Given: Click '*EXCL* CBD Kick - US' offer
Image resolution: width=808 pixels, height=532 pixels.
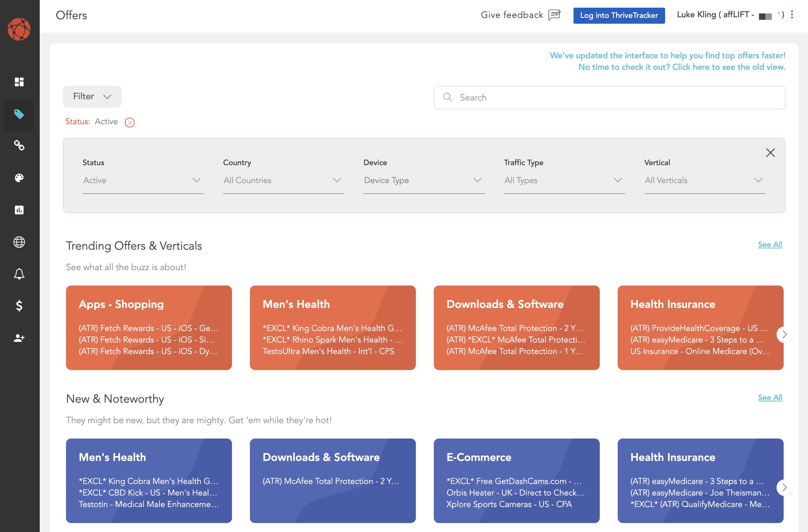Looking at the screenshot, I should click(x=148, y=493).
